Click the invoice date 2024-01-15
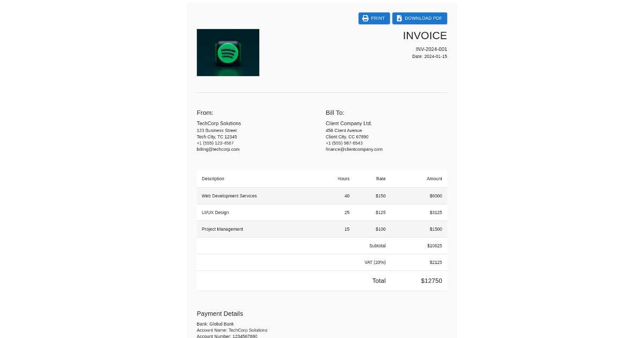 click(429, 56)
